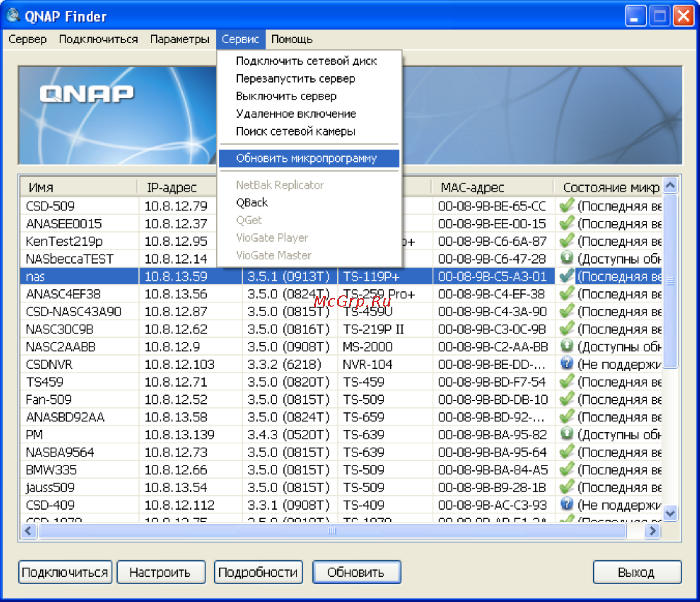The height and width of the screenshot is (602, 700).
Task: Open the Параметры menu
Action: (180, 39)
